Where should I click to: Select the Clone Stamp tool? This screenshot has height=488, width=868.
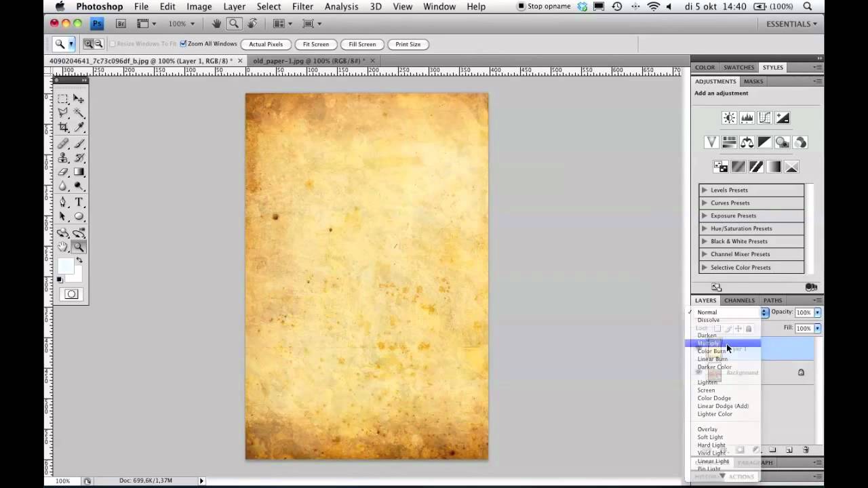pos(63,158)
